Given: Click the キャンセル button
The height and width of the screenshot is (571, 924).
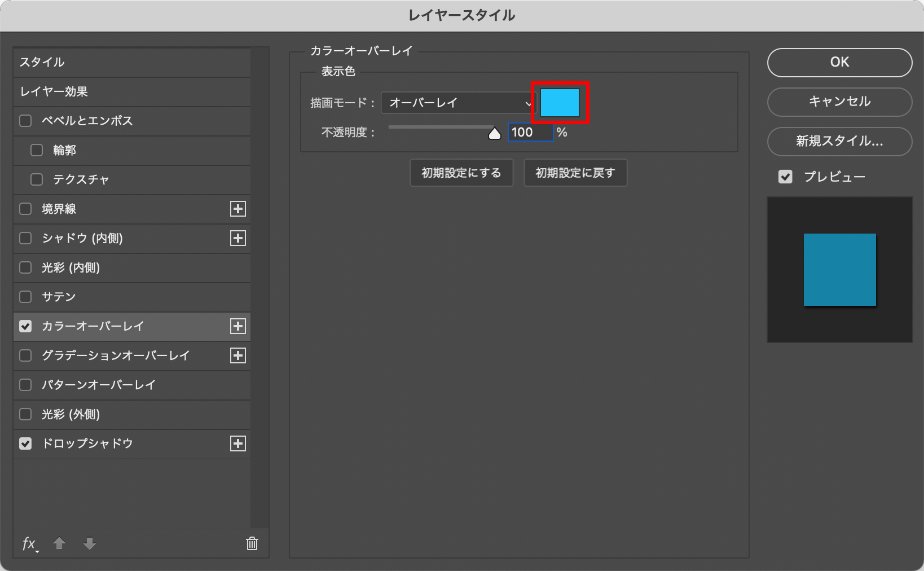Looking at the screenshot, I should (x=839, y=102).
